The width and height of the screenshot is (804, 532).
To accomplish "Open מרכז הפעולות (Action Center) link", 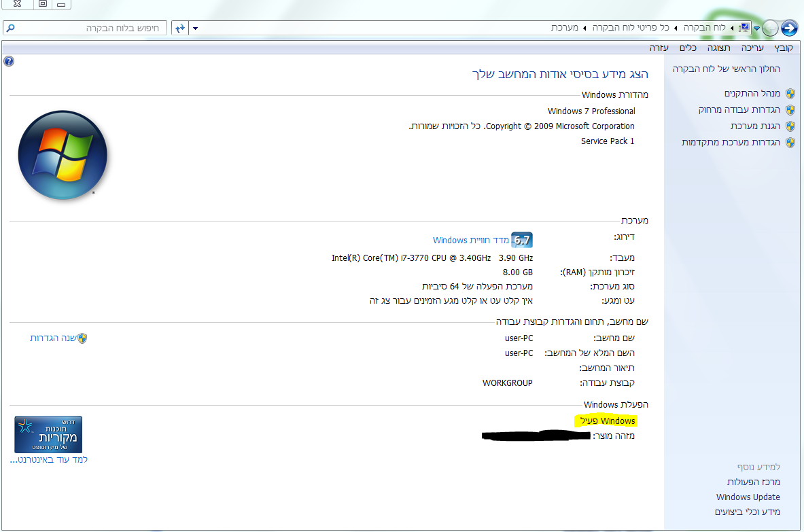I will pos(753,482).
